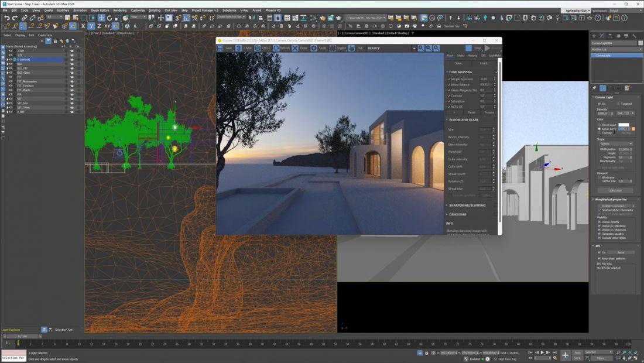Click the Link tool icon in main toolbar
644x363 pixels.
pyautogui.click(x=24, y=18)
